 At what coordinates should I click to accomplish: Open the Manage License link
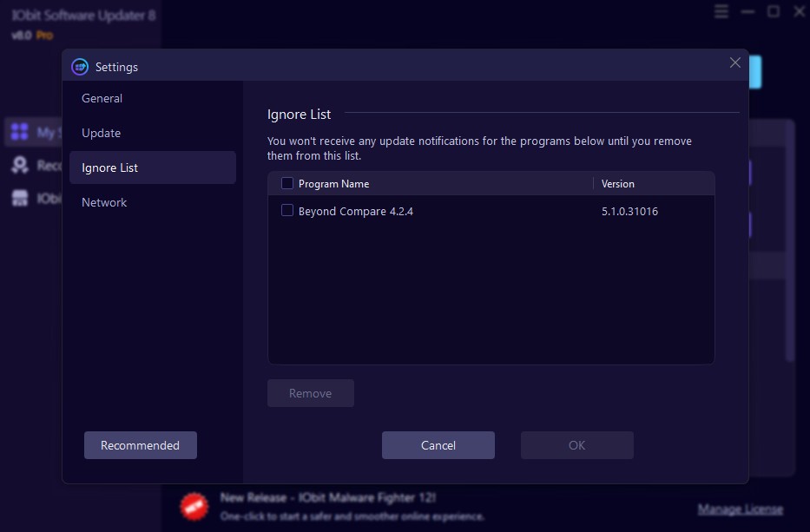click(741, 508)
